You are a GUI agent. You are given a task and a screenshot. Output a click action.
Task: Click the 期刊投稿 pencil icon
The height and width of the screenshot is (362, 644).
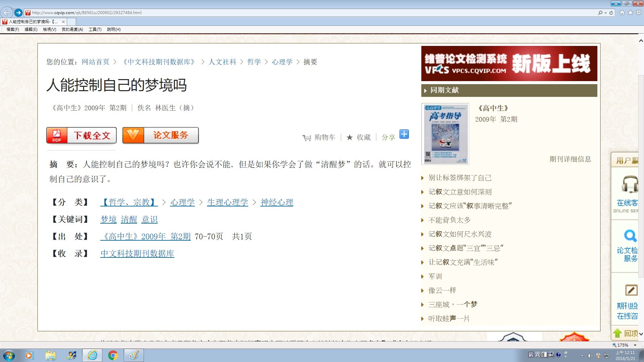point(631,290)
